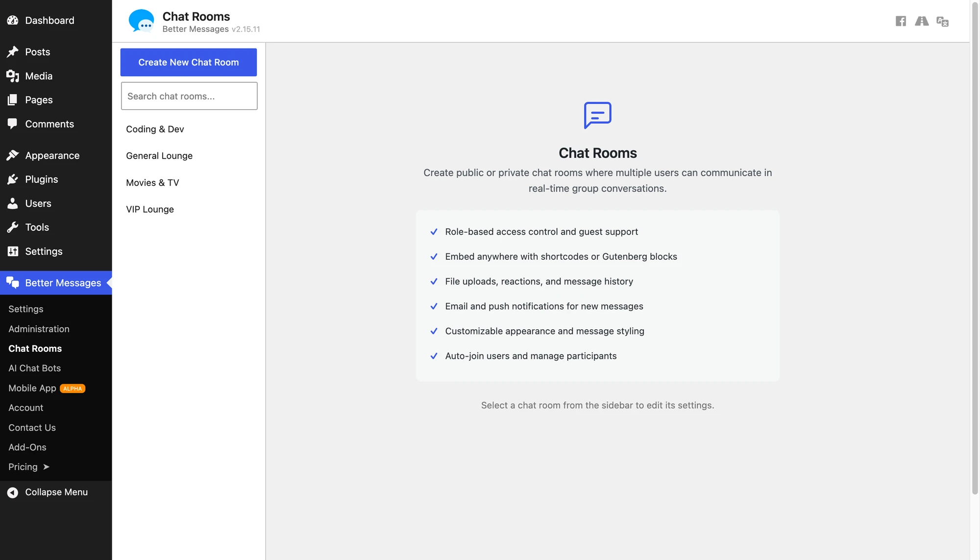Click the ALPHA badge

click(73, 389)
